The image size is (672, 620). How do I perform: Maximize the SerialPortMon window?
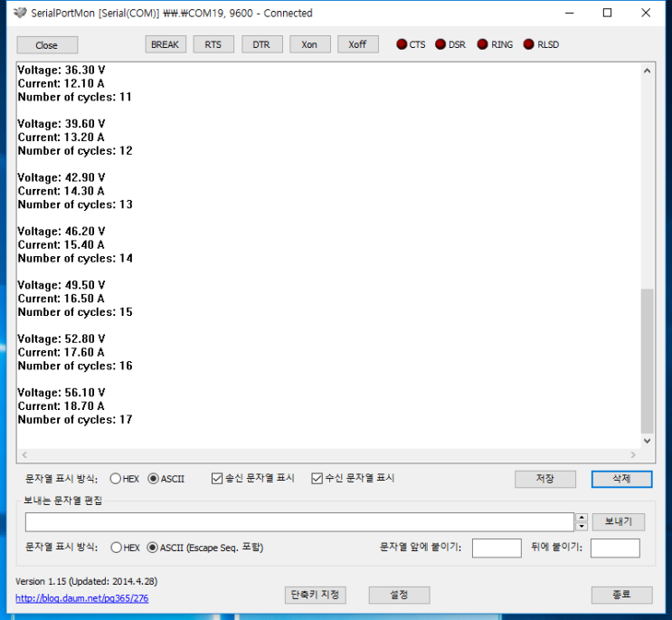click(x=607, y=13)
